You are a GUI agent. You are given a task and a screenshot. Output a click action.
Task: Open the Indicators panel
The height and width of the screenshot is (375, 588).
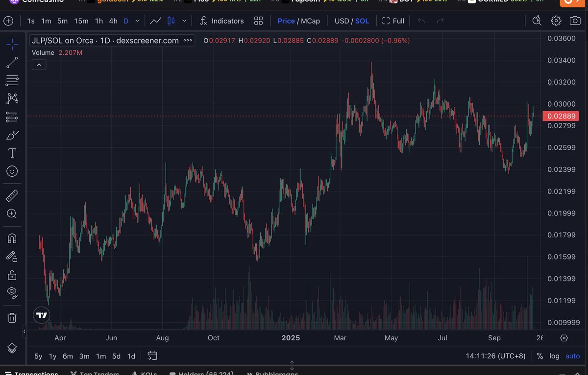(x=221, y=21)
